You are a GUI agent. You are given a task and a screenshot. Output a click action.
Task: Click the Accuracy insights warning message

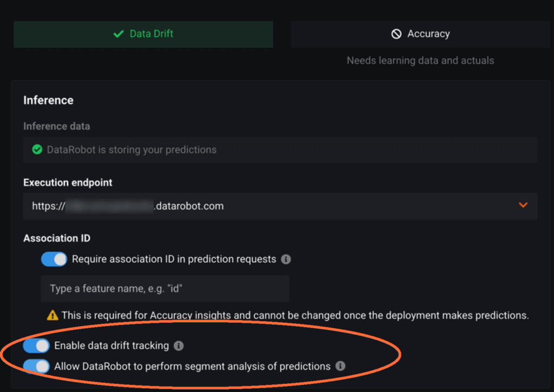tap(295, 315)
